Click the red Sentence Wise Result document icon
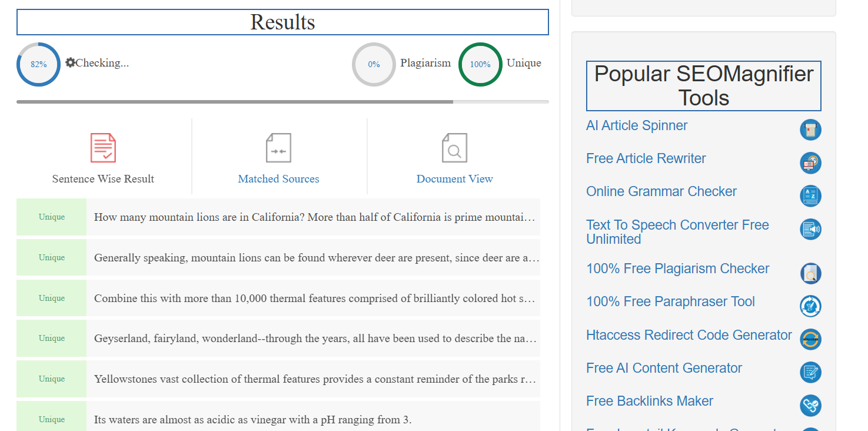The image size is (868, 431). pos(103,147)
